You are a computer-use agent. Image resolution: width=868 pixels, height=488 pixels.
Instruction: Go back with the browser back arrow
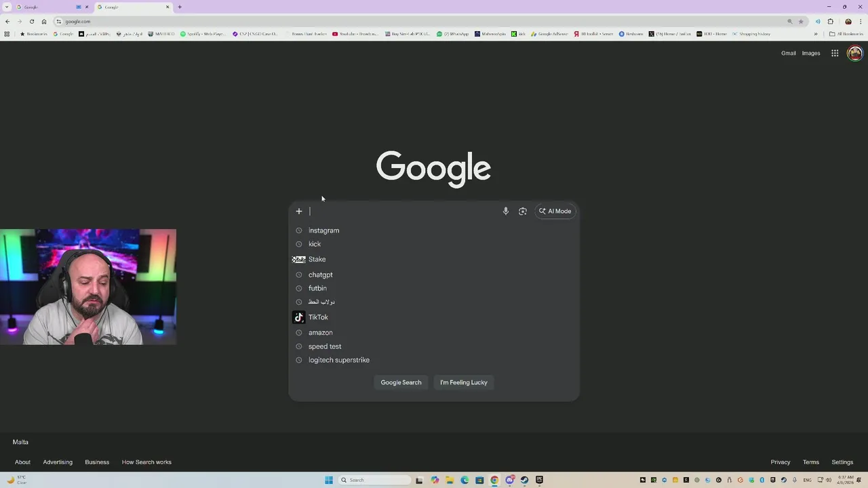[x=7, y=21]
